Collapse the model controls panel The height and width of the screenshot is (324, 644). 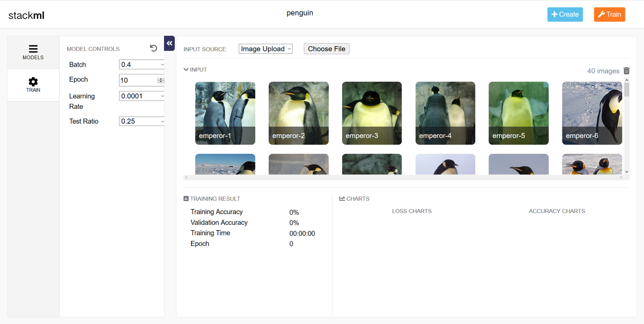tap(170, 43)
